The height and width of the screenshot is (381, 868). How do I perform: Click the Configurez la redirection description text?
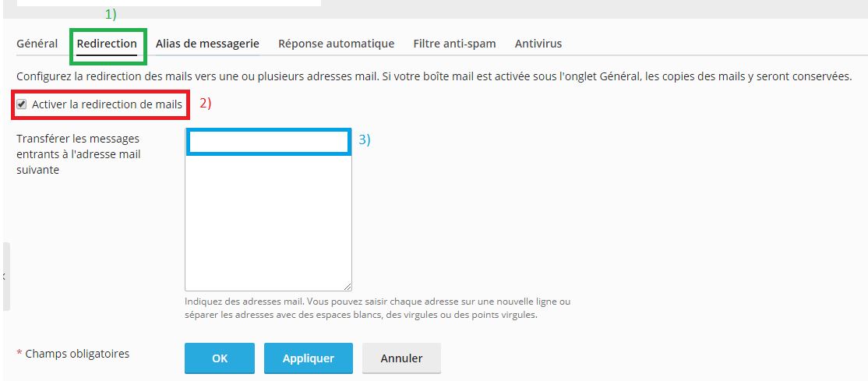[434, 76]
